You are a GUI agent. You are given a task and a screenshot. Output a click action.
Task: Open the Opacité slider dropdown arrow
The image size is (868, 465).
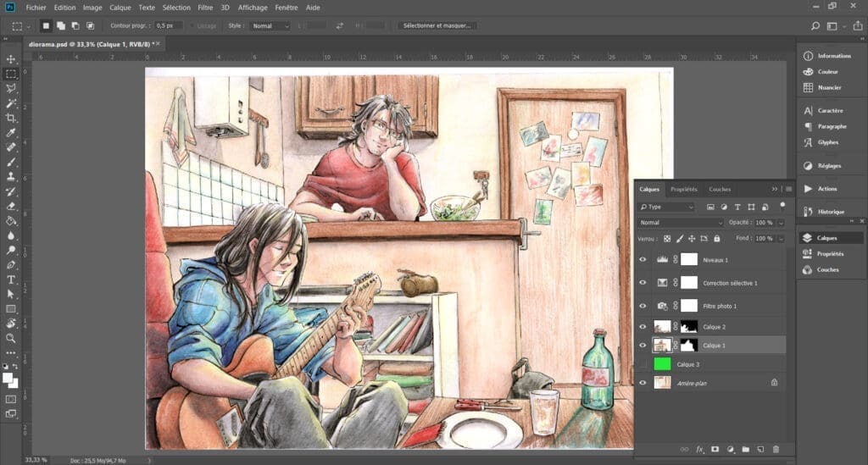[x=781, y=223]
